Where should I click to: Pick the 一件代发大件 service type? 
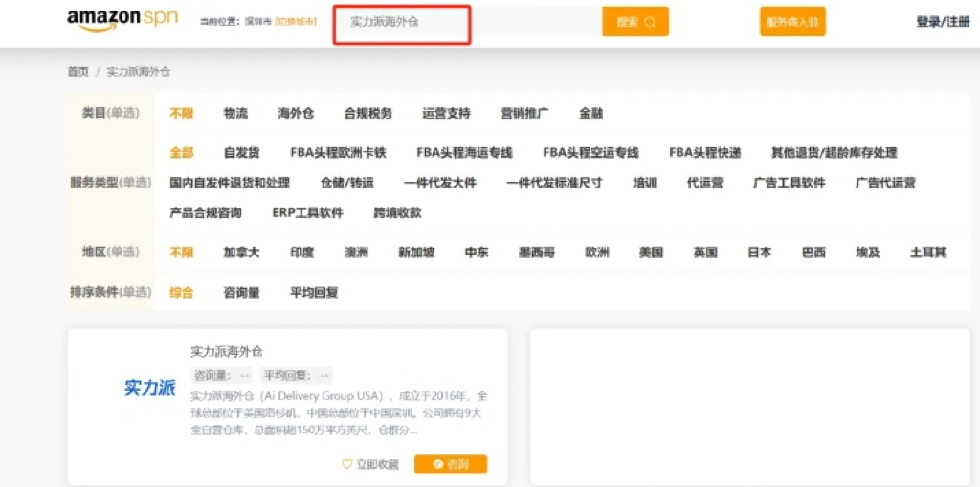[440, 183]
